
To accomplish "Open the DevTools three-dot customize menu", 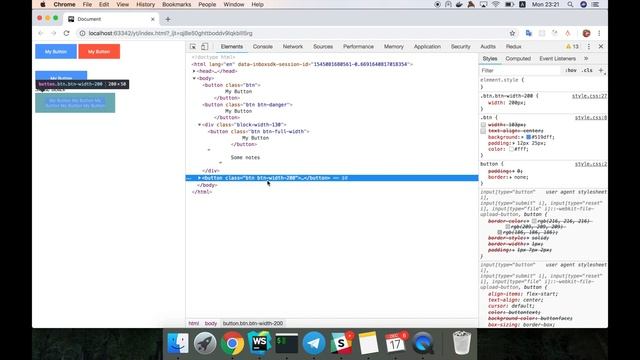I will pos(589,47).
